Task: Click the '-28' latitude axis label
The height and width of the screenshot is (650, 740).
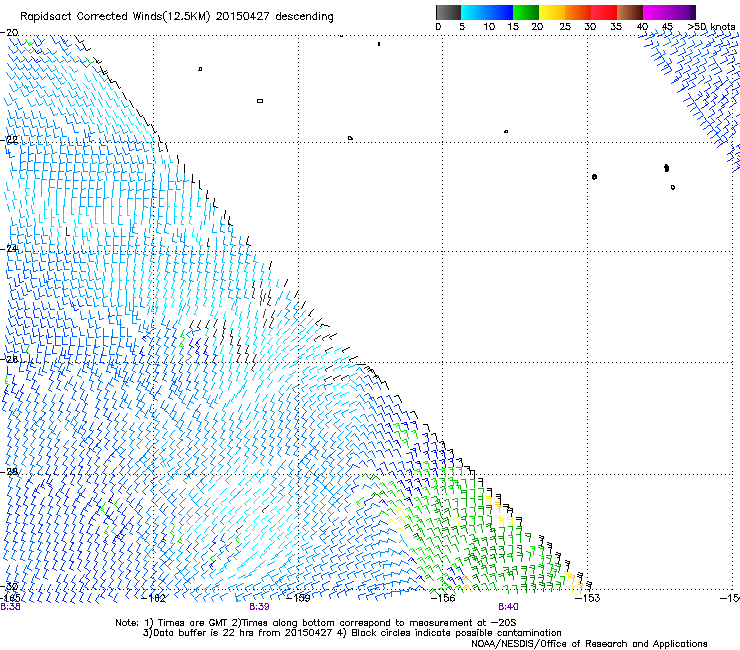Action: [x=9, y=472]
